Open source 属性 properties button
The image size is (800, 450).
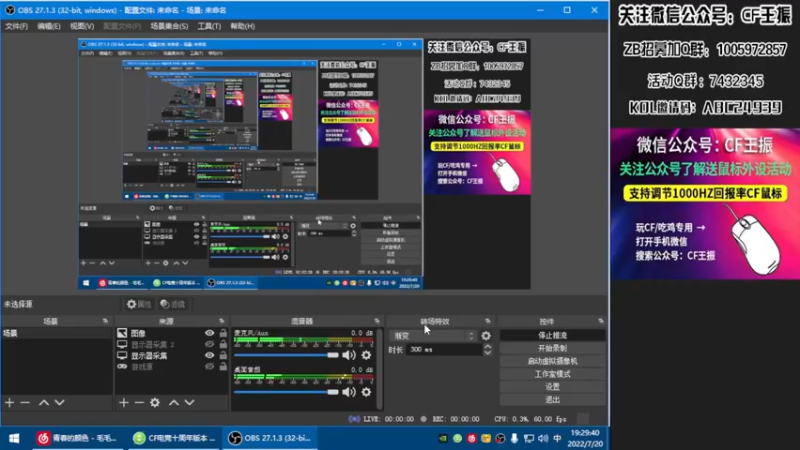pos(139,304)
